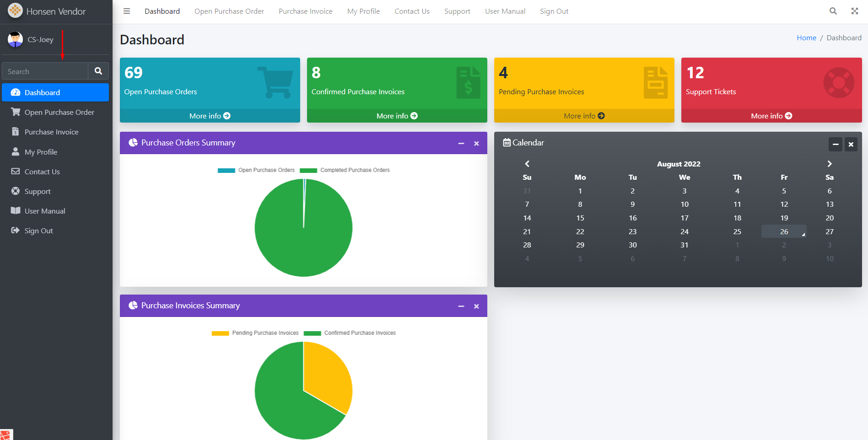Enter fullscreen using the expand arrows icon
Image resolution: width=868 pixels, height=440 pixels.
pyautogui.click(x=854, y=11)
